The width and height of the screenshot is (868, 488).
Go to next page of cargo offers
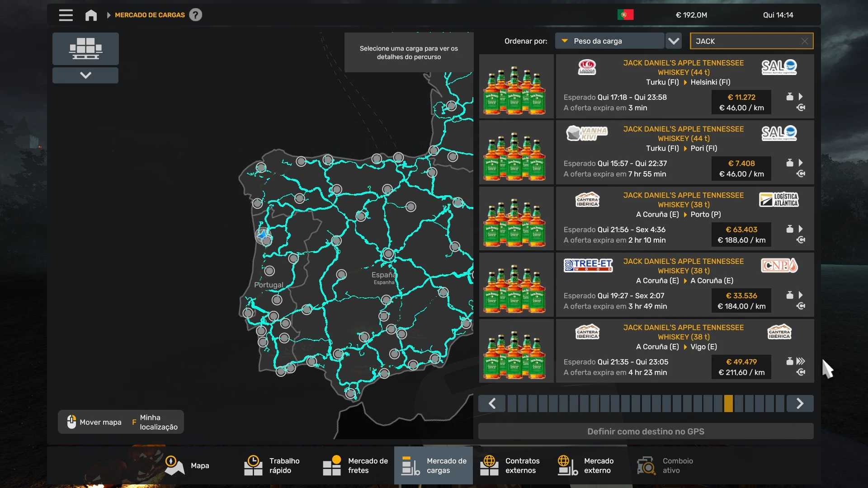click(799, 404)
